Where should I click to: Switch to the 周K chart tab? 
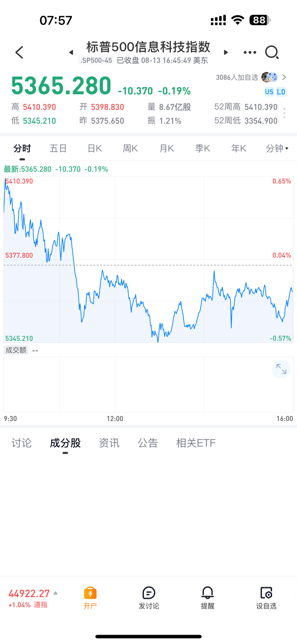[x=130, y=148]
